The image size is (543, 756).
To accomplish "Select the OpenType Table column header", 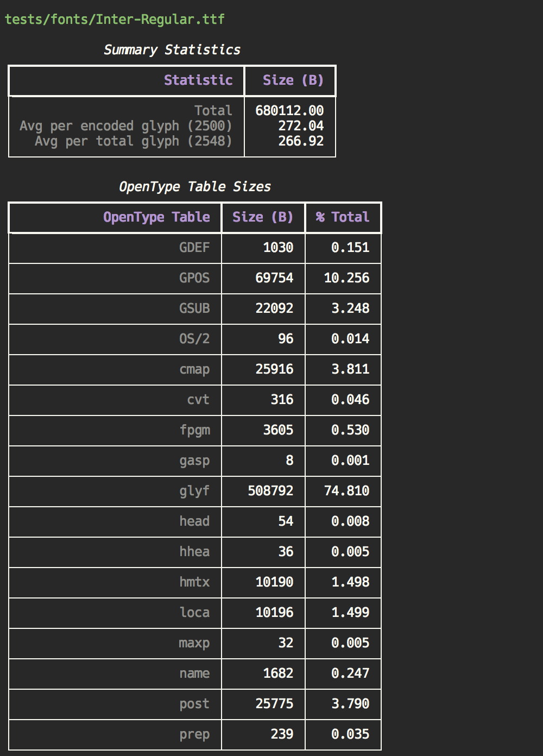I will point(156,217).
